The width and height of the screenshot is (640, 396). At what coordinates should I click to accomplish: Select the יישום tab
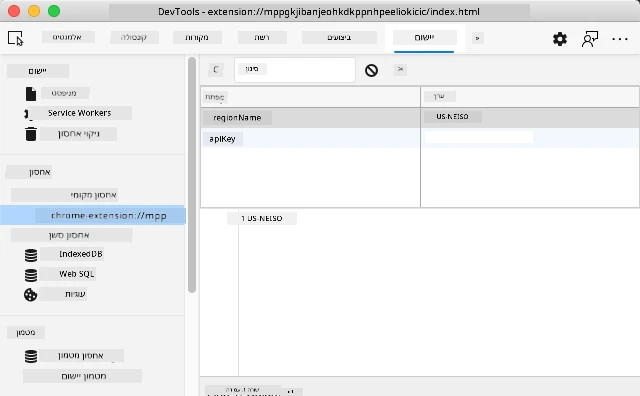pos(424,38)
